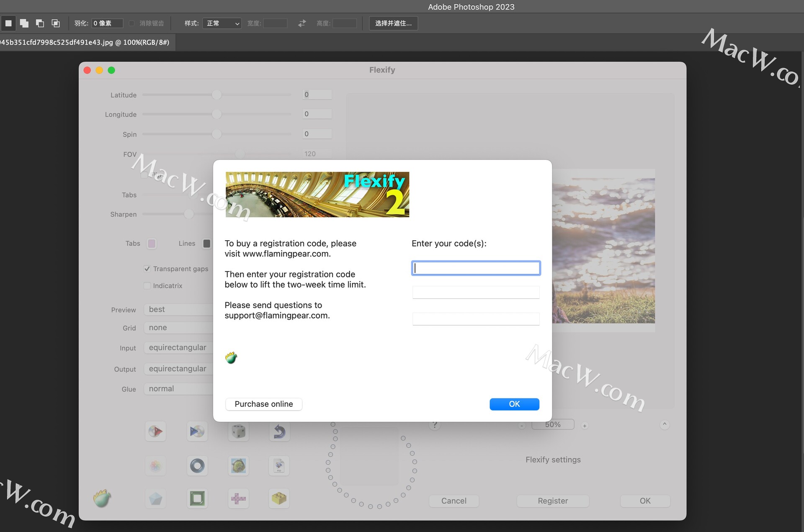804x532 pixels.
Task: Click the 高度 height field in options bar
Action: click(345, 23)
